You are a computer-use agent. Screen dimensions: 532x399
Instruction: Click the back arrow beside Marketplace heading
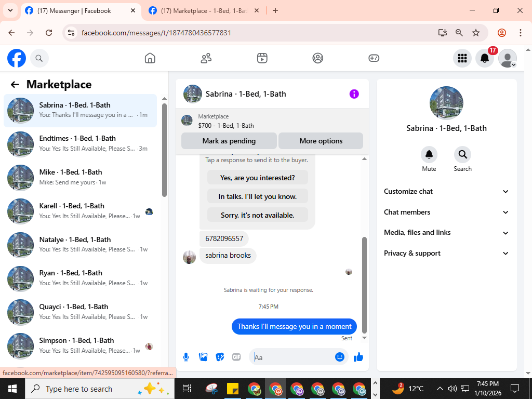pos(15,85)
